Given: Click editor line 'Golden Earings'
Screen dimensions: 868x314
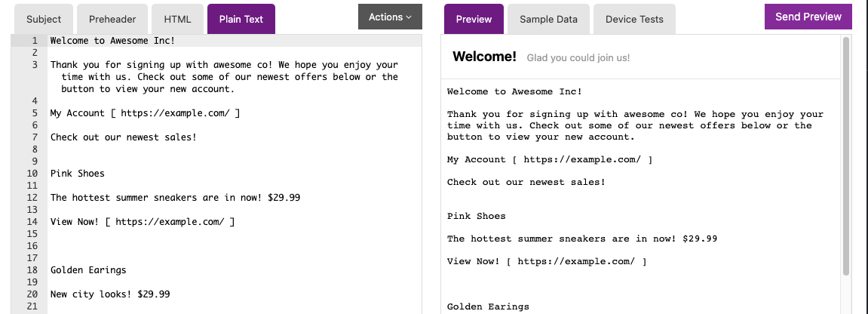Looking at the screenshot, I should (88, 269).
